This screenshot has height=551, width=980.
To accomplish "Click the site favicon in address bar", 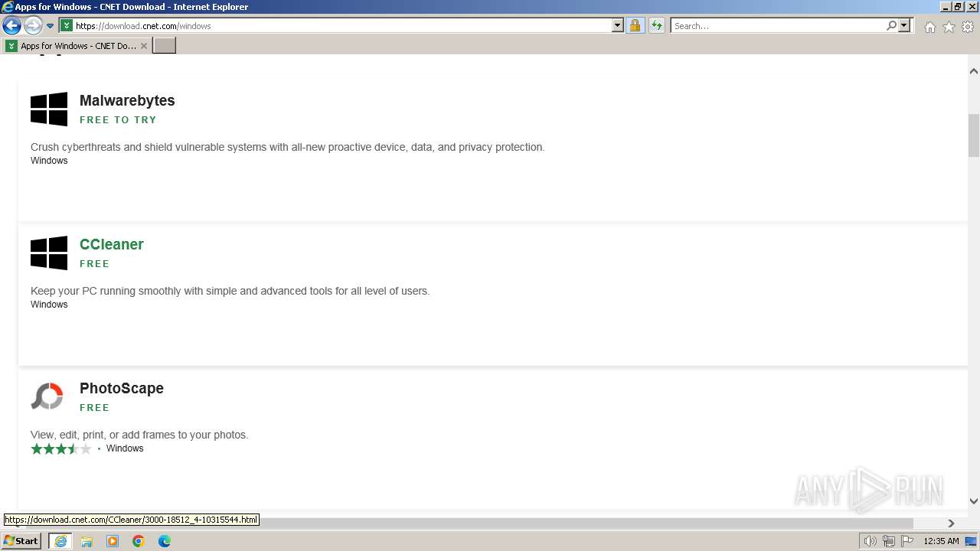I will (67, 25).
